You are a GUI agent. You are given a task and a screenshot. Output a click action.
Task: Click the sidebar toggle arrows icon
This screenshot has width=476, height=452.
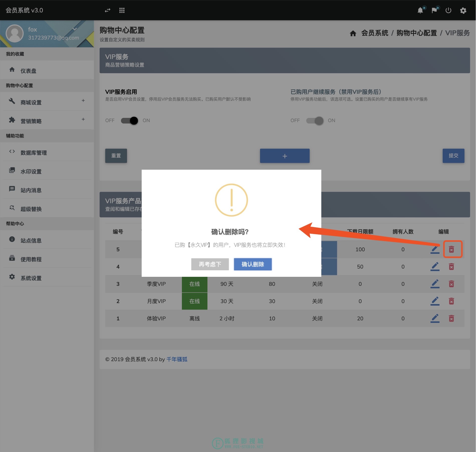coord(108,10)
